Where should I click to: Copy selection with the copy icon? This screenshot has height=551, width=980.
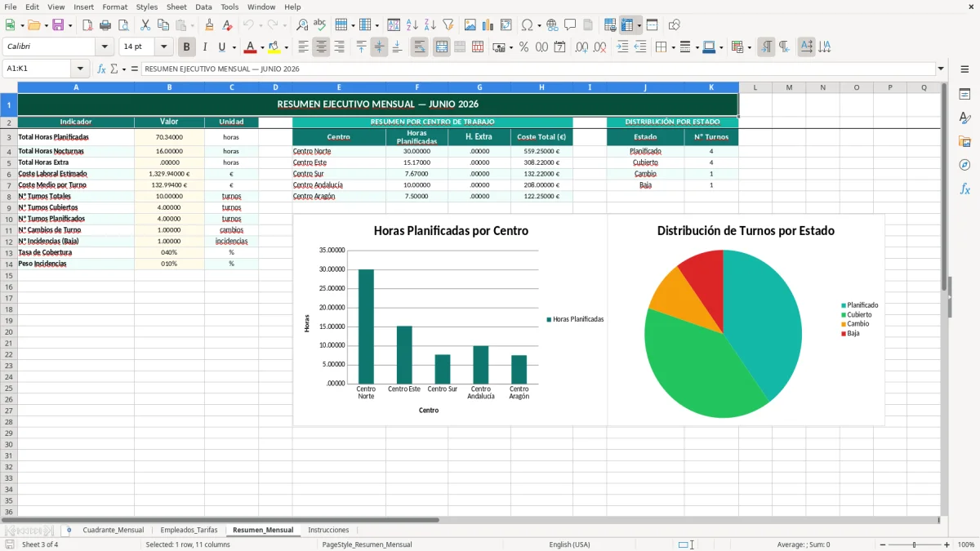163,25
